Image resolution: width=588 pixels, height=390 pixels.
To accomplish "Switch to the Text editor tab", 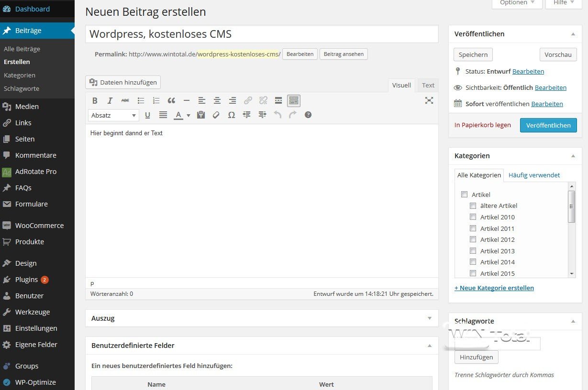I will pos(428,85).
